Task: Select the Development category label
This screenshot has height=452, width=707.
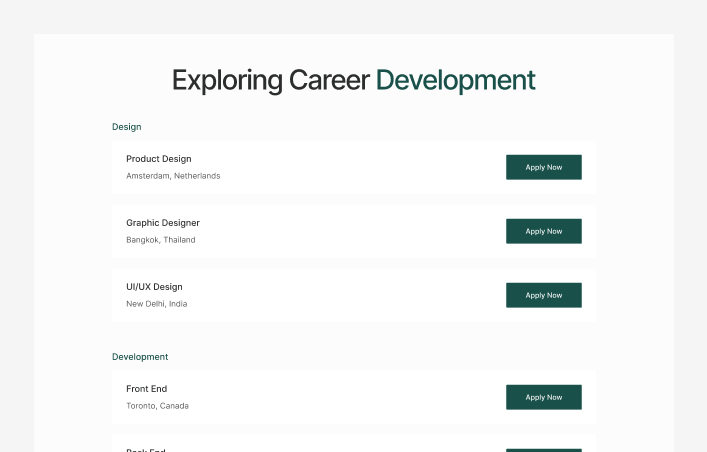Action: [140, 357]
